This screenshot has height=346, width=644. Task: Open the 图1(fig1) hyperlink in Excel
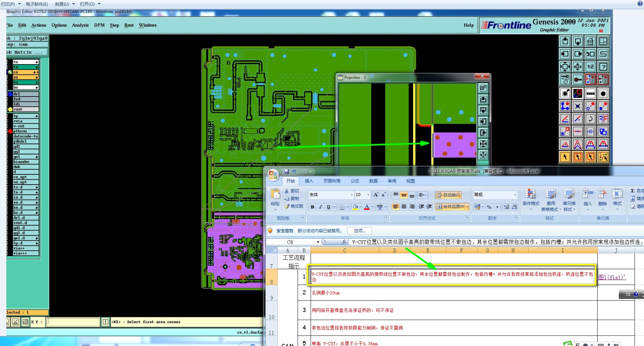coord(612,277)
